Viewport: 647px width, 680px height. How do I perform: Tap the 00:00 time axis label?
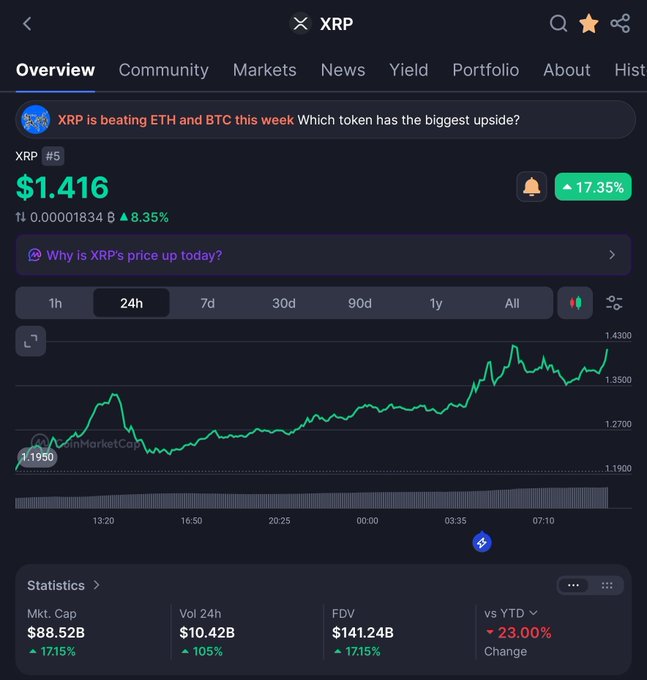click(367, 520)
